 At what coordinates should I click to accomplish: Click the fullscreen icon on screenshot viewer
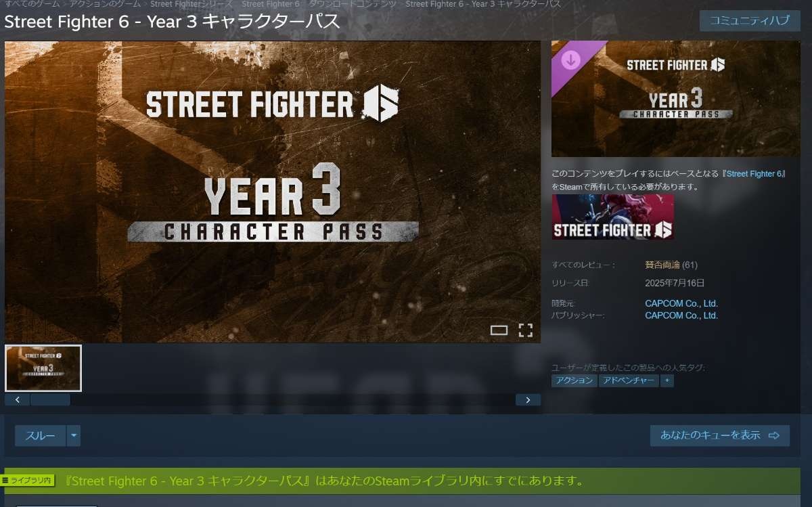pyautogui.click(x=526, y=330)
